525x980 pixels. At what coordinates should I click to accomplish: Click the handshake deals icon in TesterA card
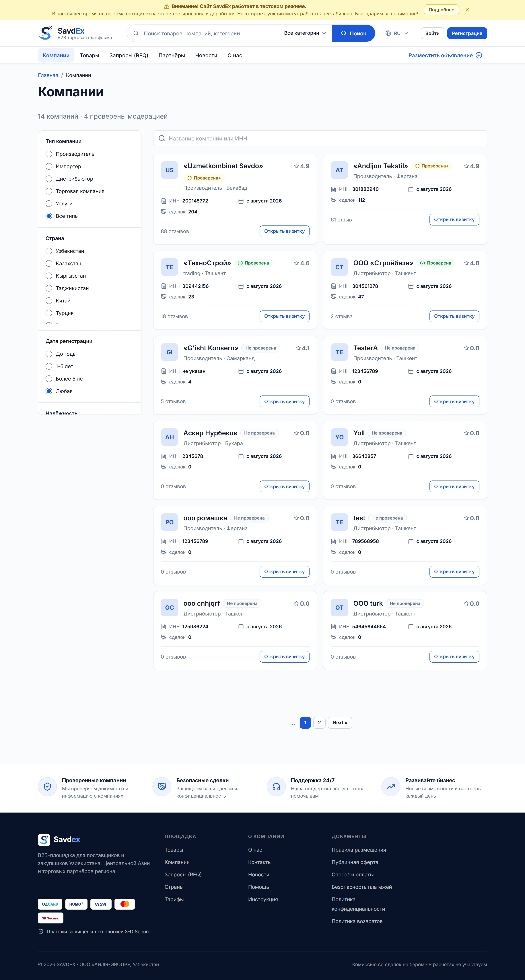333,382
